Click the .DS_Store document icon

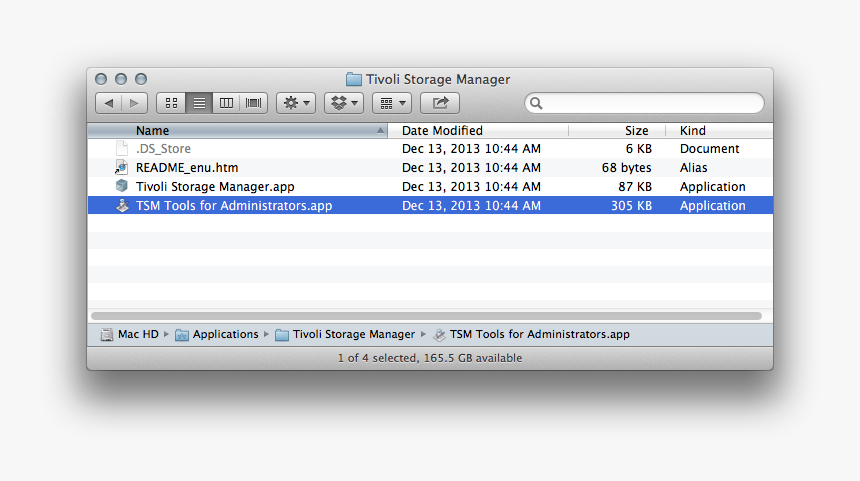(122, 148)
